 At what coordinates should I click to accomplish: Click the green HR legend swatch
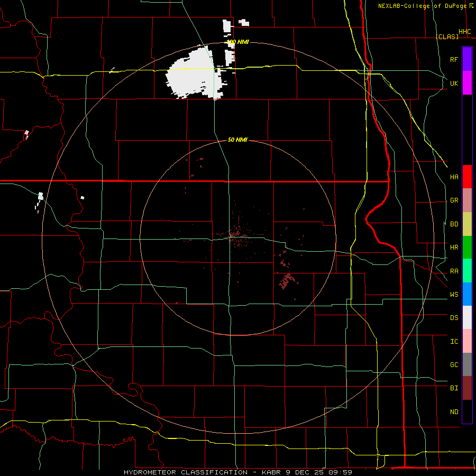coord(467,248)
